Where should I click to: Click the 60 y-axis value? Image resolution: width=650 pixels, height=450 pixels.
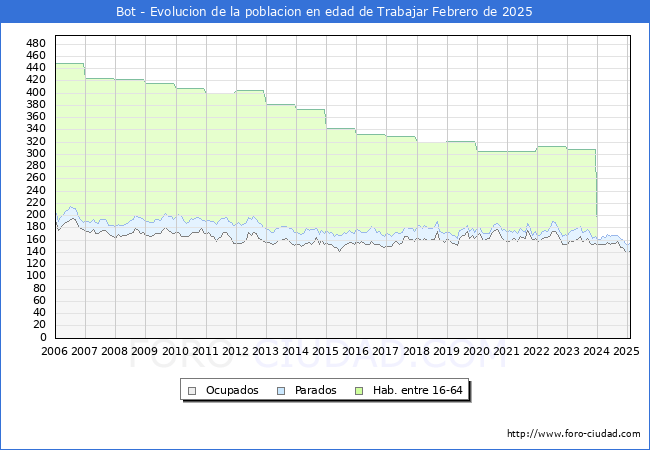pos(39,300)
